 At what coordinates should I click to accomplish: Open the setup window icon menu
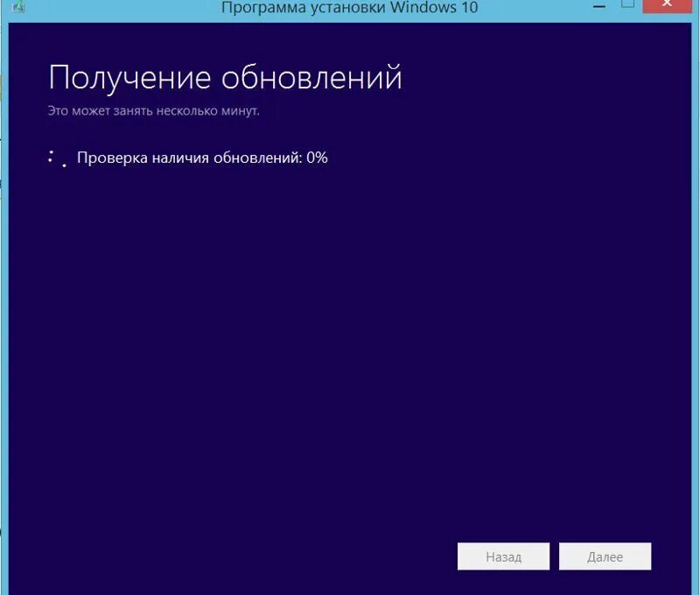tap(18, 6)
